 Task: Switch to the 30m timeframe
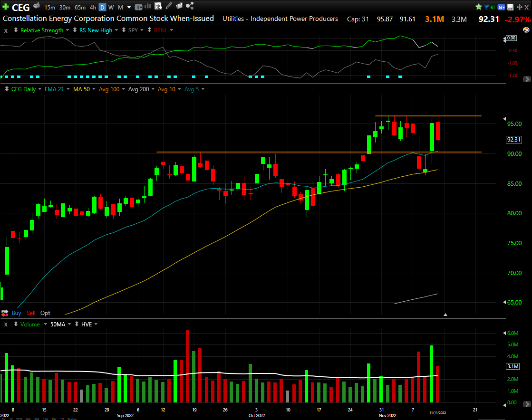(x=65, y=8)
